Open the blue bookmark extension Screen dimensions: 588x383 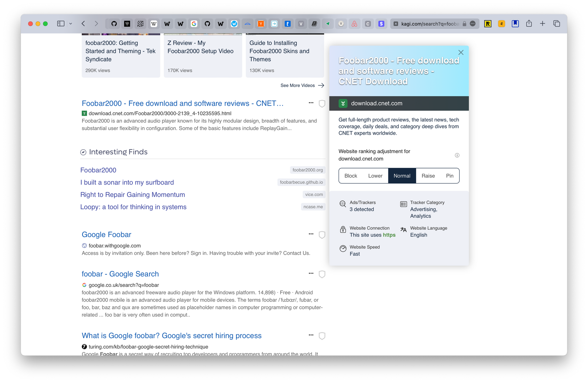point(515,24)
